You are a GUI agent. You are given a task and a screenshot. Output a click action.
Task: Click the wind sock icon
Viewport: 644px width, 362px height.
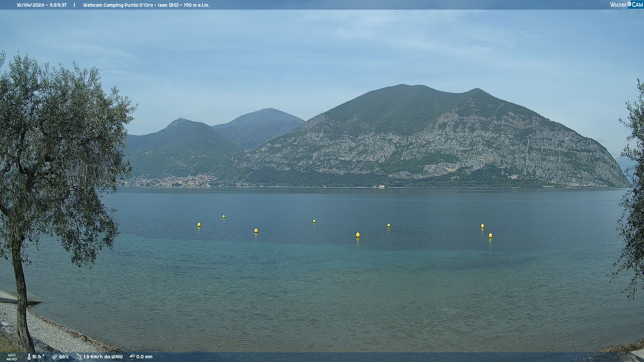(x=79, y=357)
